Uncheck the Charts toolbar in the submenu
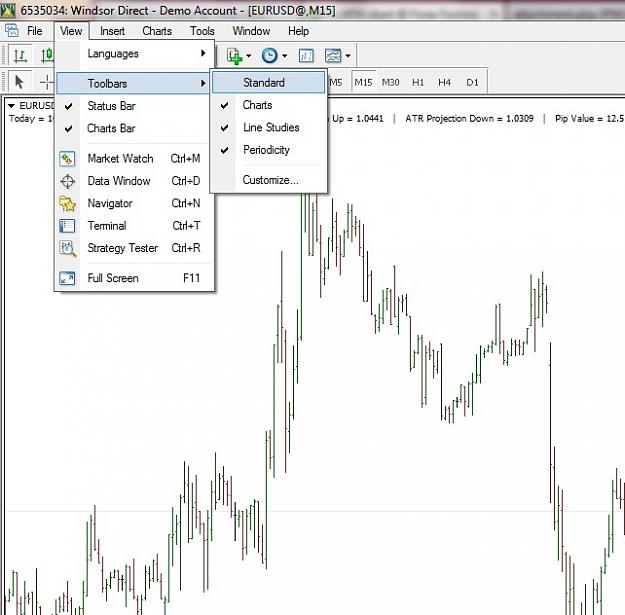Screen dimensions: 625x615 click(269, 105)
